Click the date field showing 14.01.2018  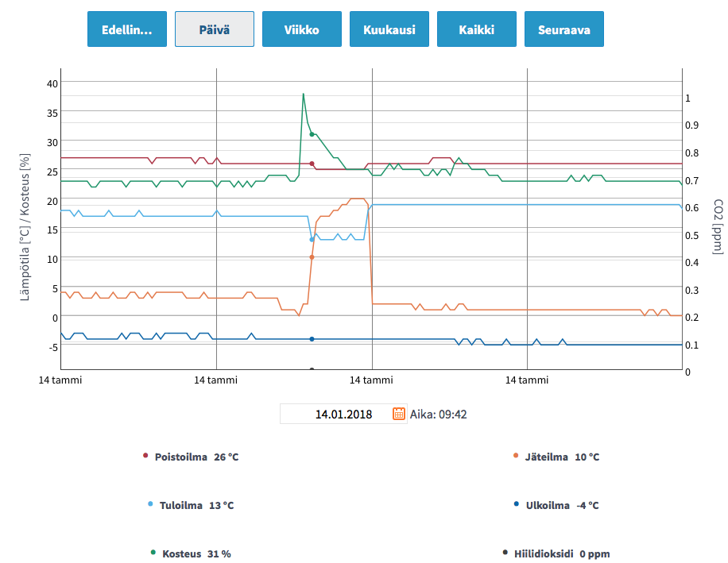coord(334,414)
